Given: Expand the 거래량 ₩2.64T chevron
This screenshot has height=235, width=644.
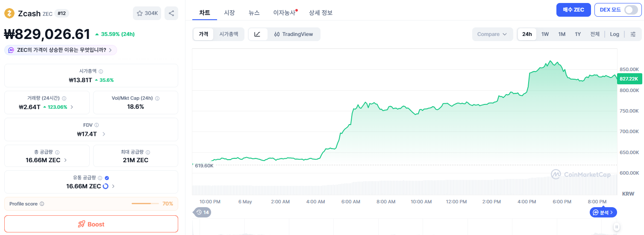Looking at the screenshot, I should 72,107.
